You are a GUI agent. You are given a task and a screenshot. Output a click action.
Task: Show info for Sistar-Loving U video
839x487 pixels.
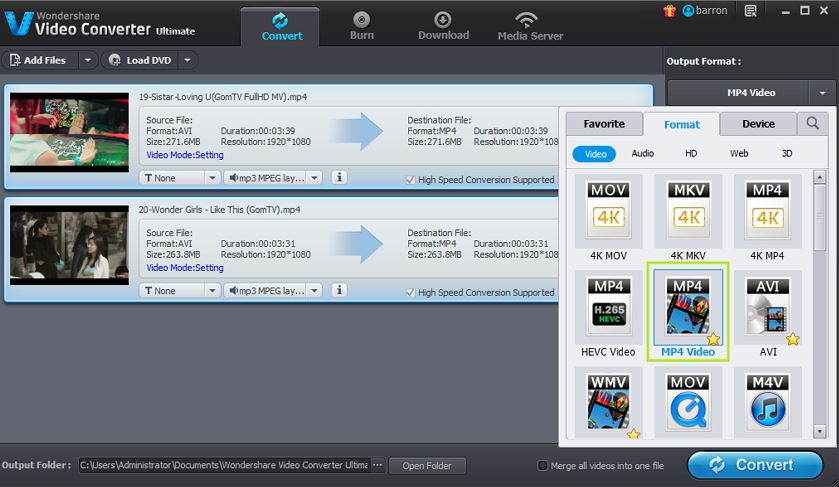coord(339,177)
